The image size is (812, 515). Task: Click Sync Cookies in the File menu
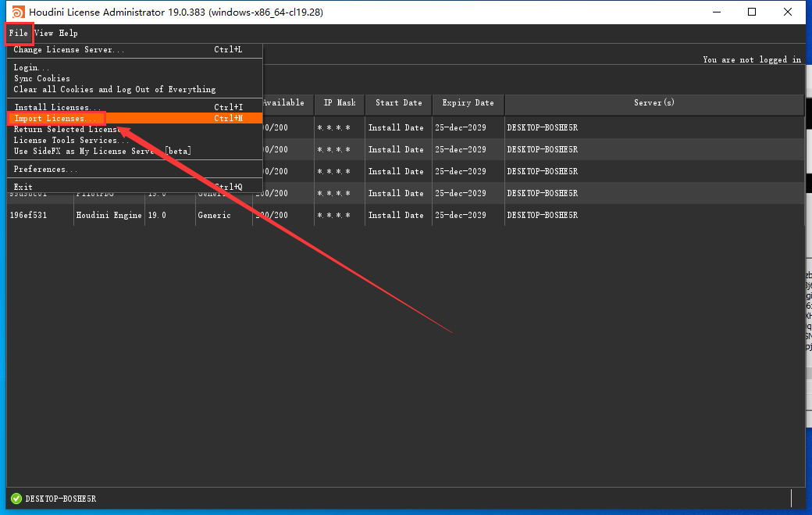click(x=42, y=79)
